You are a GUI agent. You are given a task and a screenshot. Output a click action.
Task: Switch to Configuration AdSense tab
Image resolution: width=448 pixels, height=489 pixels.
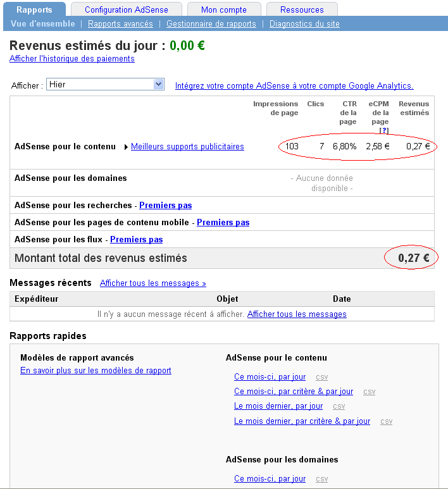(127, 9)
